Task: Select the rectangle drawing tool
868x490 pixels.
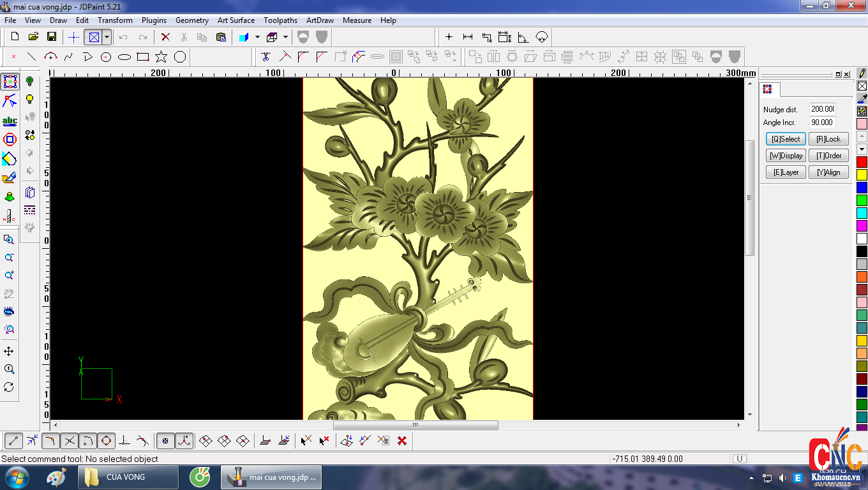Action: click(143, 57)
